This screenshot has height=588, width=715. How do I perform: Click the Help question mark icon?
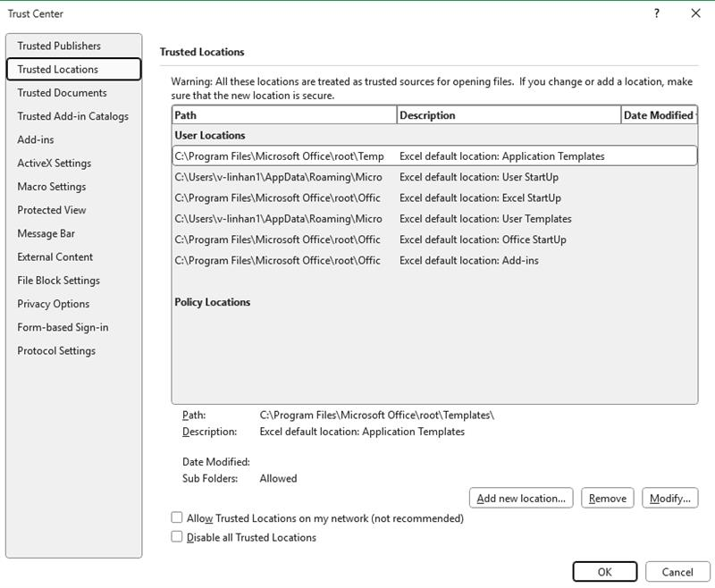[x=656, y=13]
